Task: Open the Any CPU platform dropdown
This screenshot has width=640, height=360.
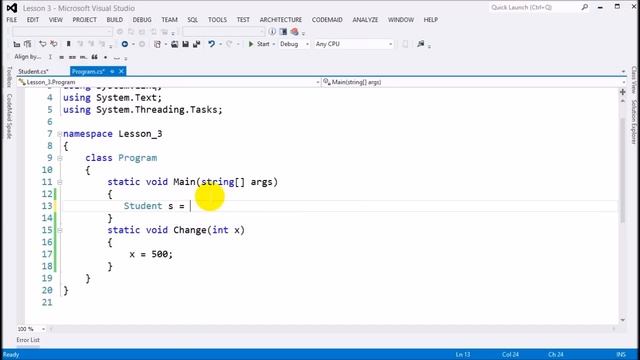Action: [x=353, y=44]
